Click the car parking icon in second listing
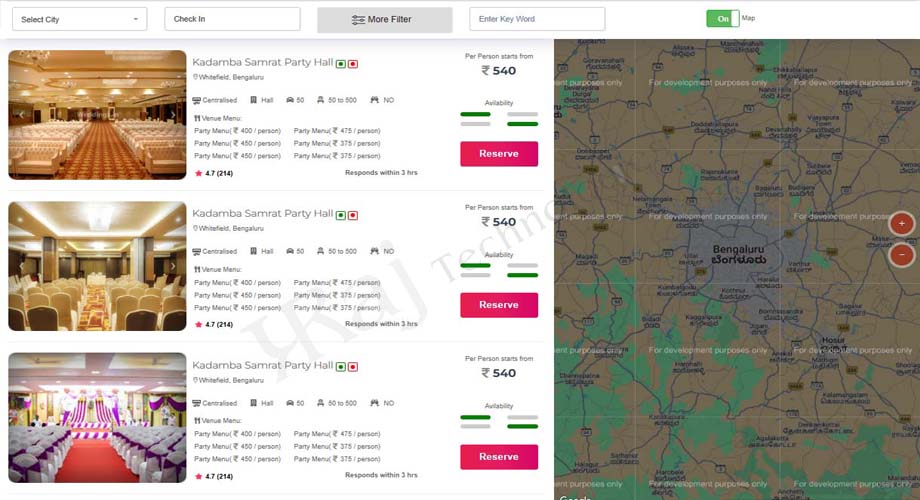The height and width of the screenshot is (500, 920). (289, 251)
